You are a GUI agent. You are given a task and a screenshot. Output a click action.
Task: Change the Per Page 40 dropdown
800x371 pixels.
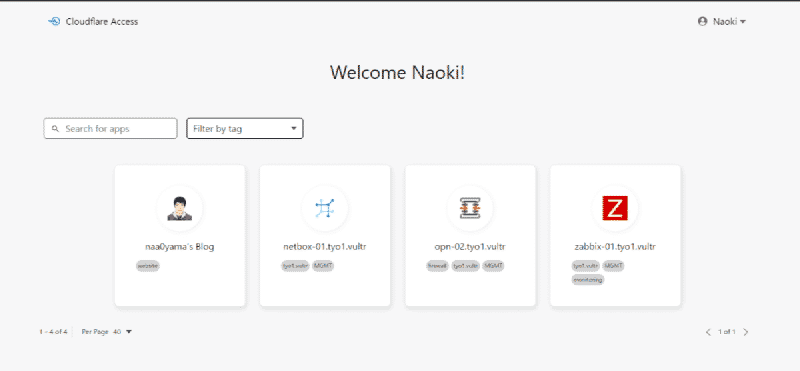(122, 332)
